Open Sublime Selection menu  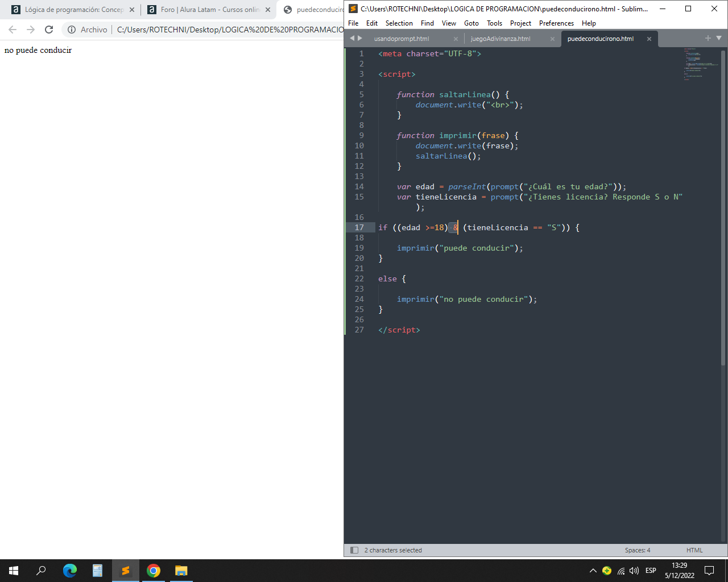point(399,23)
